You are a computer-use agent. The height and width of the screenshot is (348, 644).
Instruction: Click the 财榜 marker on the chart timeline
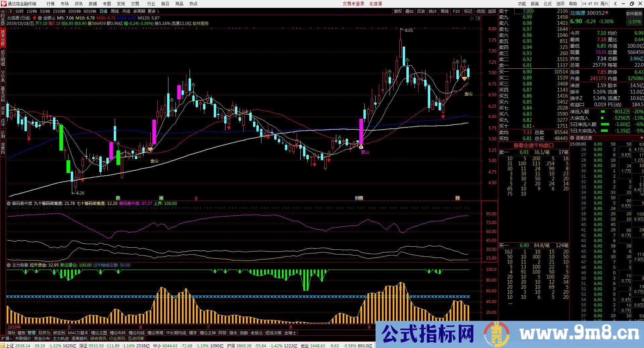coord(359,198)
